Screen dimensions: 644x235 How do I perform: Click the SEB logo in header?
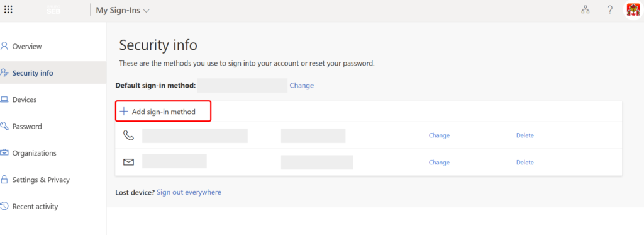tap(53, 11)
